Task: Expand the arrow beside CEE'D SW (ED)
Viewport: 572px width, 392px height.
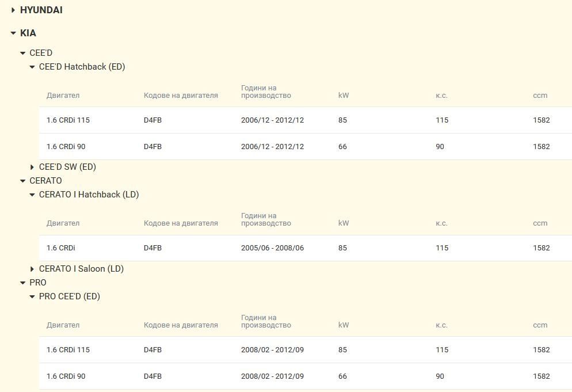Action: (x=32, y=167)
